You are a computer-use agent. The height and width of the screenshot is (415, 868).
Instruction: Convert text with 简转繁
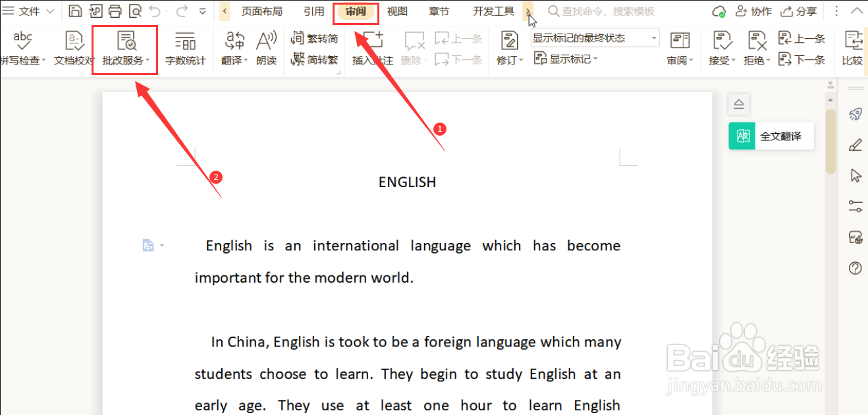click(x=315, y=59)
